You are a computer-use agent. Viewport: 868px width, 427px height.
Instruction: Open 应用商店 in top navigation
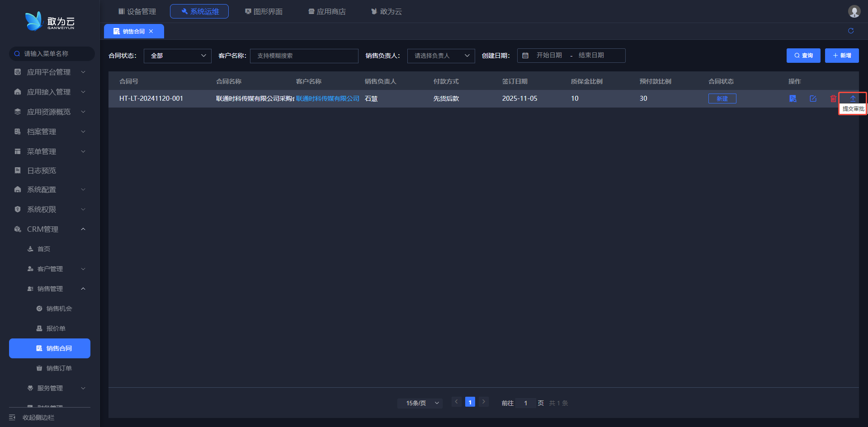(327, 11)
